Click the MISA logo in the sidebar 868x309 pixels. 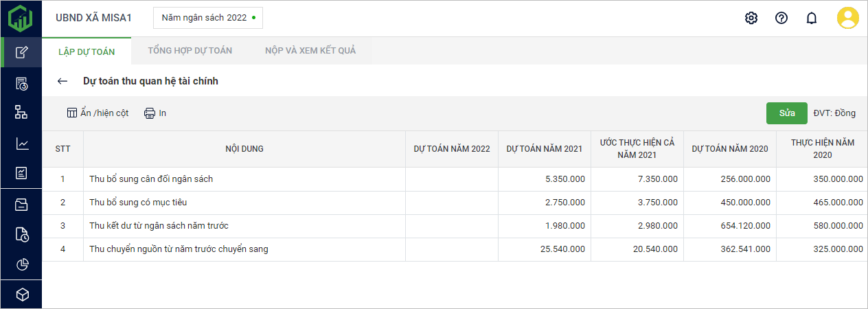(21, 18)
